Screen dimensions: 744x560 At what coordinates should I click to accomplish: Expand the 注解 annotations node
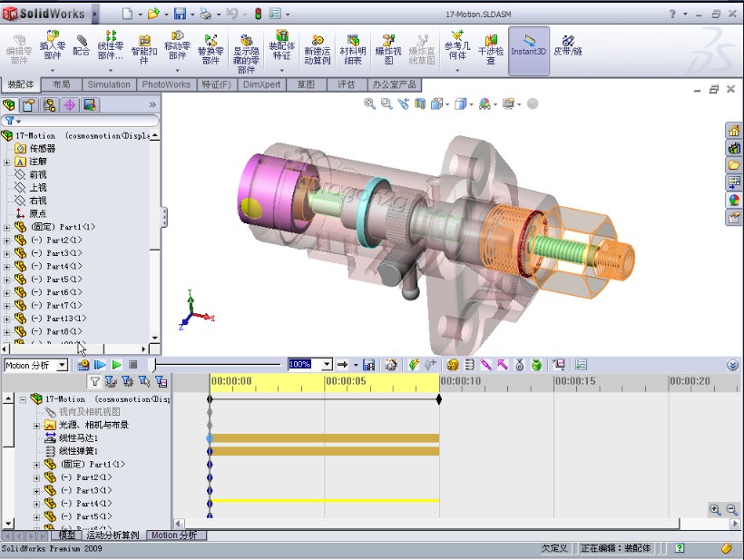click(6, 162)
